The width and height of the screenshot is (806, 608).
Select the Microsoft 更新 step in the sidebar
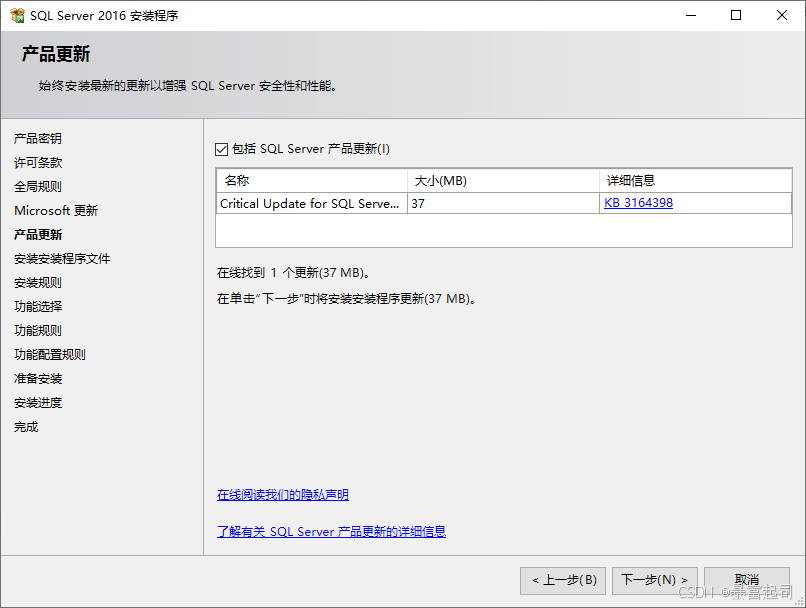[x=56, y=211]
